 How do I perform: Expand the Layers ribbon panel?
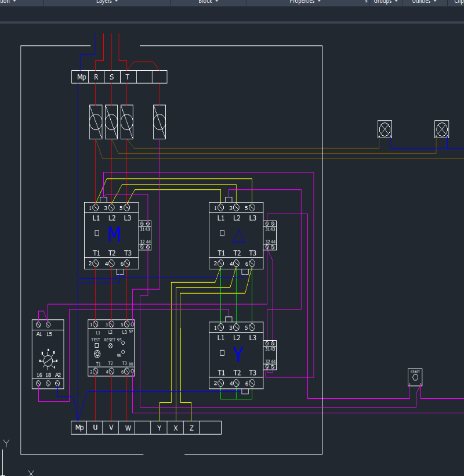(106, 2)
